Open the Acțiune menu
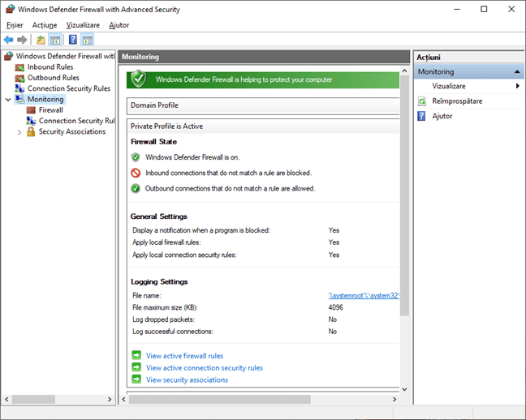The height and width of the screenshot is (420, 526). (x=45, y=25)
